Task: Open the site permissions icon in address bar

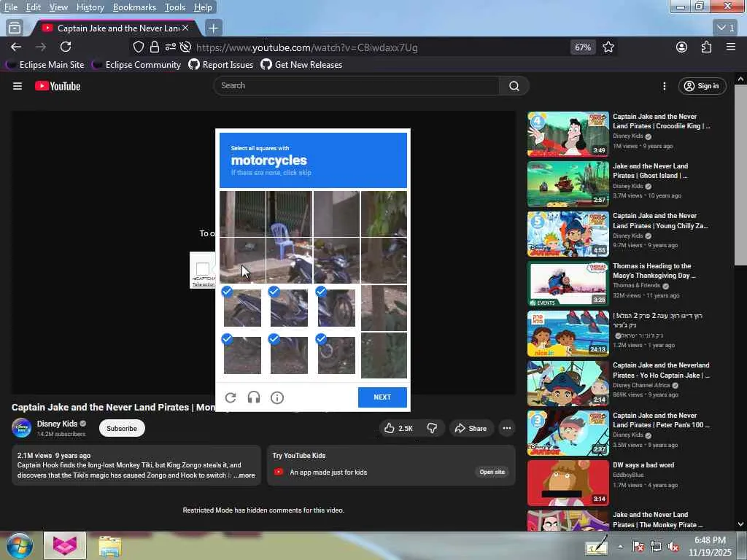Action: 170,47
